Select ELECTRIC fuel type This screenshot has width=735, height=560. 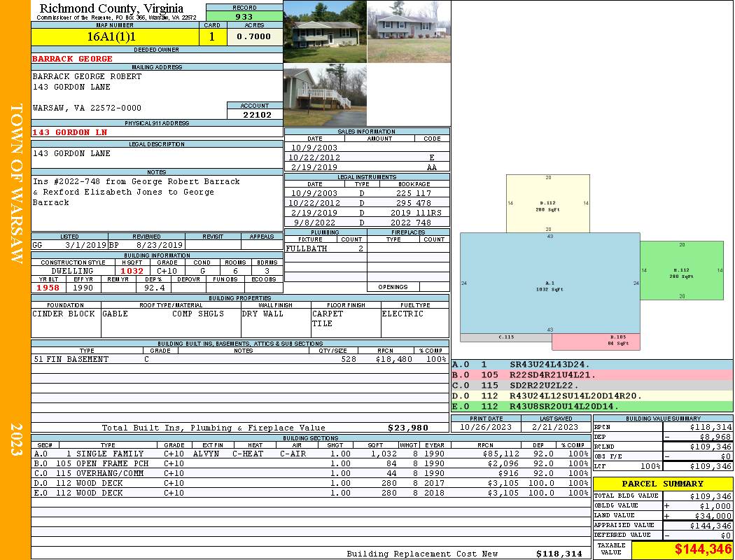click(x=402, y=314)
